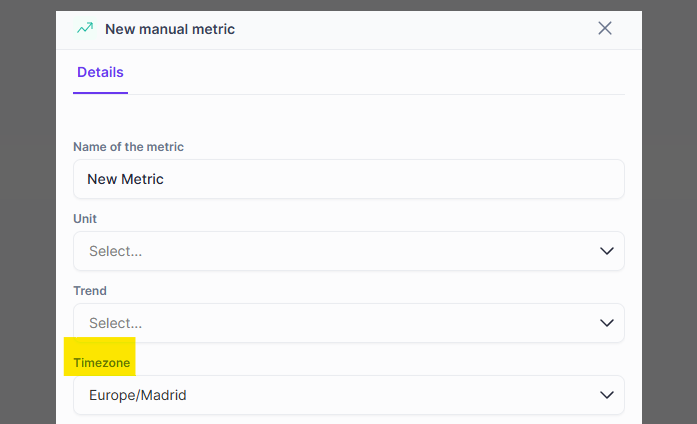Switch to the Details tab
The image size is (697, 424).
coord(100,73)
